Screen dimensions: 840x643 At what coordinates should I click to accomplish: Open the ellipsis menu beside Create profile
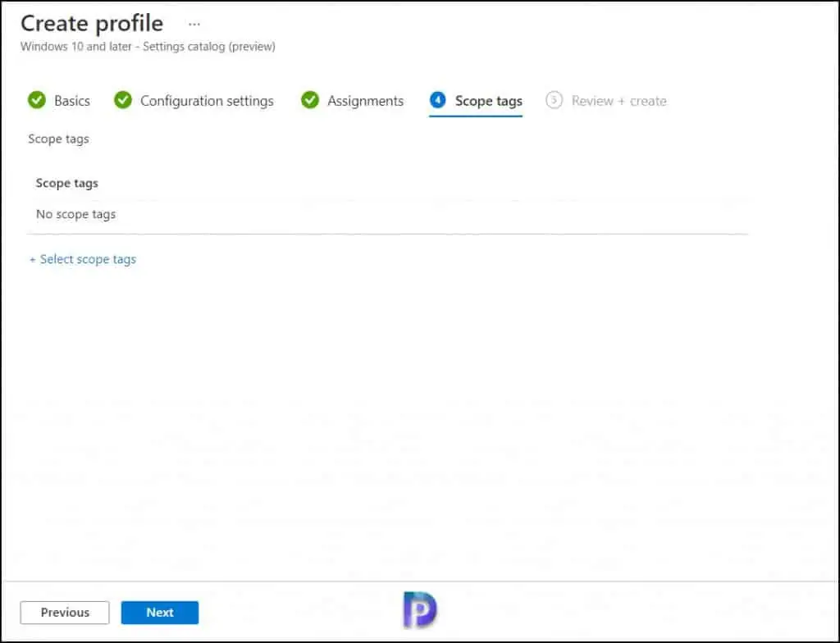coord(194,24)
